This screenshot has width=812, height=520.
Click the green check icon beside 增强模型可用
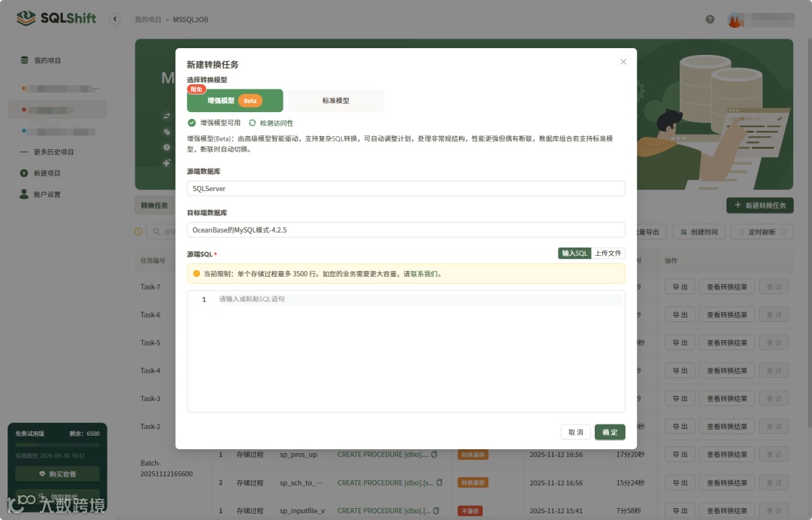(192, 123)
